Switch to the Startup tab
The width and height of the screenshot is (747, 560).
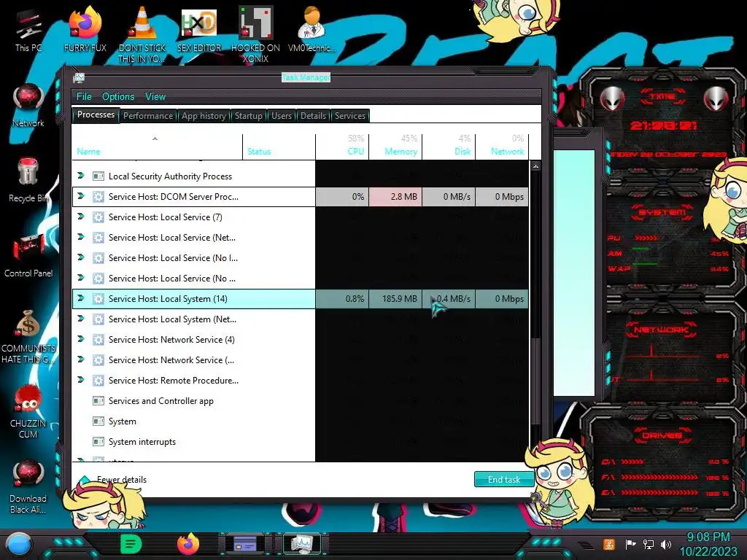[248, 116]
